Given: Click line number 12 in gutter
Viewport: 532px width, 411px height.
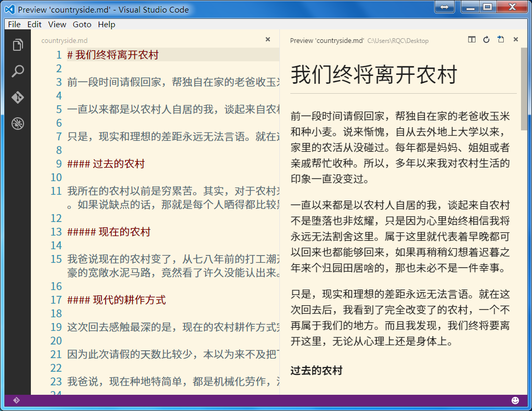Looking at the screenshot, I should 56,218.
